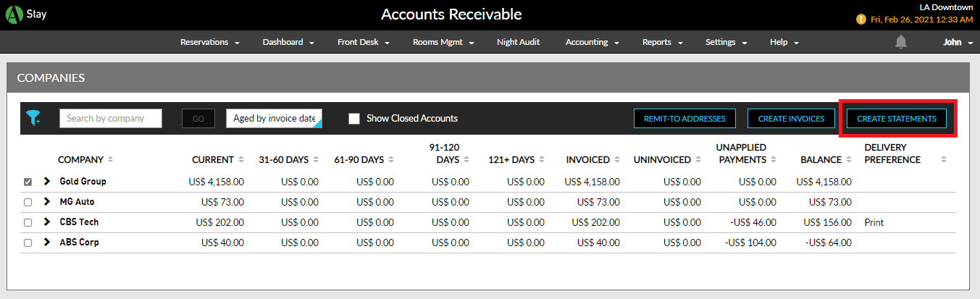
Task: Click the Stay logo icon
Action: click(15, 14)
